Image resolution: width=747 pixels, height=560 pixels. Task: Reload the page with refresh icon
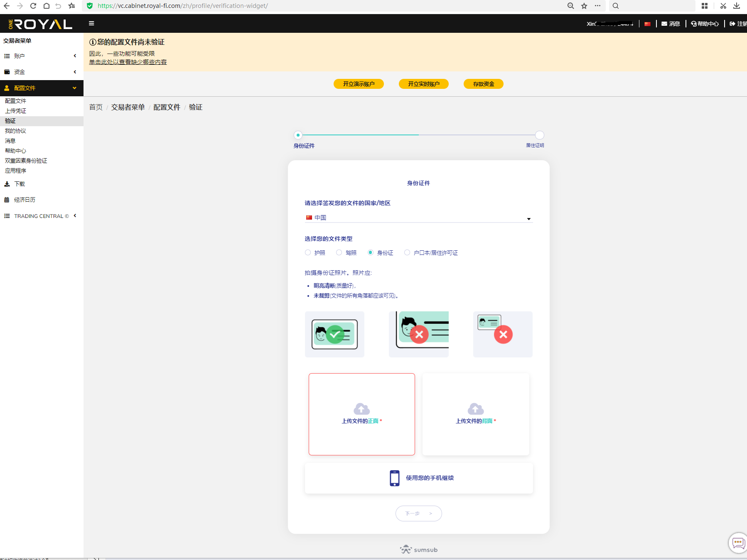(x=33, y=6)
